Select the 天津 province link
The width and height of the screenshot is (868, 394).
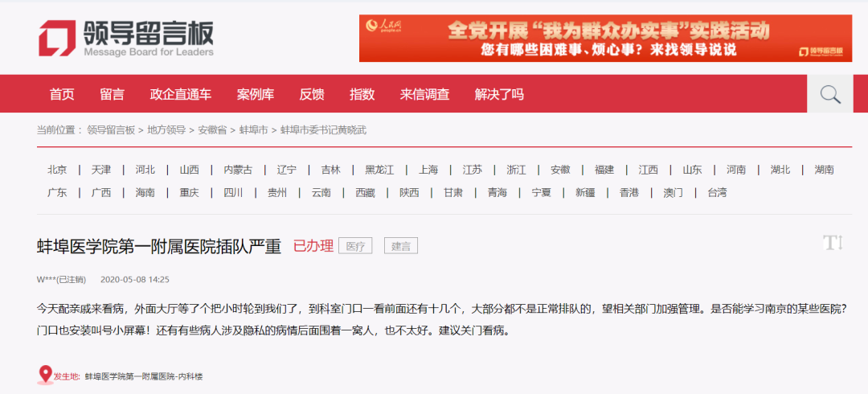coord(100,170)
